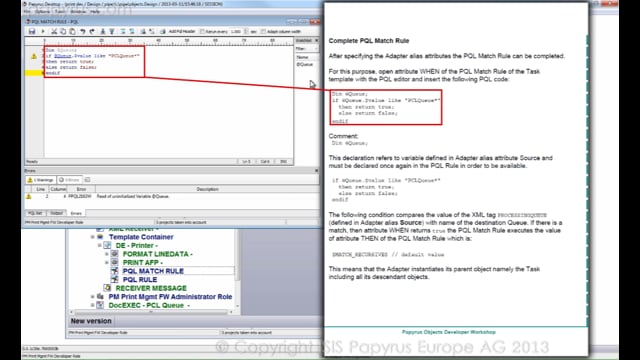This screenshot has height=360, width=640.
Task: Expand the DocEXEC - PCL Queue node
Action: tap(93, 305)
